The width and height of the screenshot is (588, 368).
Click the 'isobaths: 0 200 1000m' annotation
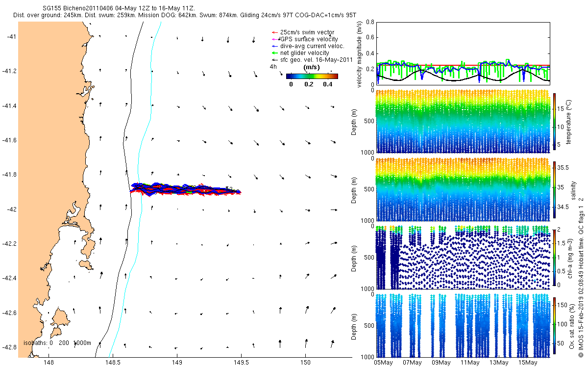tap(57, 343)
